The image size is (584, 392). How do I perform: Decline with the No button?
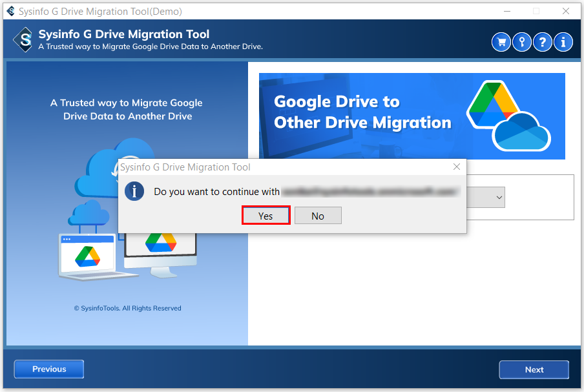coord(318,216)
